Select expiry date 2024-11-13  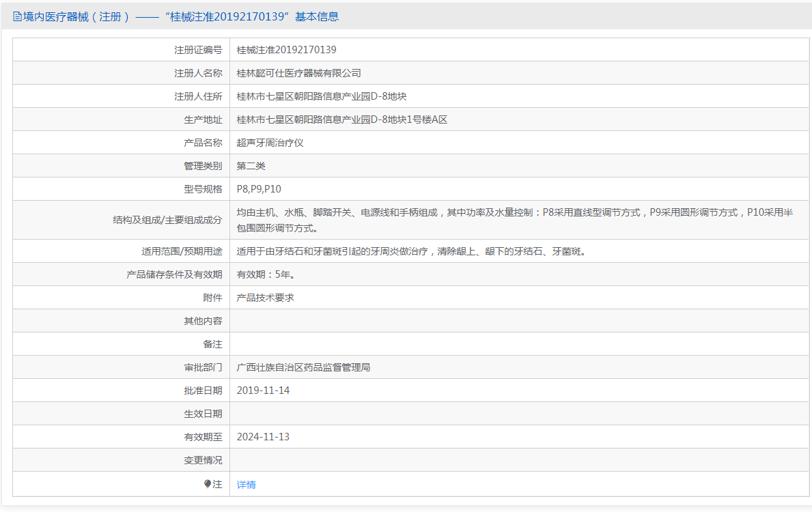pos(263,437)
